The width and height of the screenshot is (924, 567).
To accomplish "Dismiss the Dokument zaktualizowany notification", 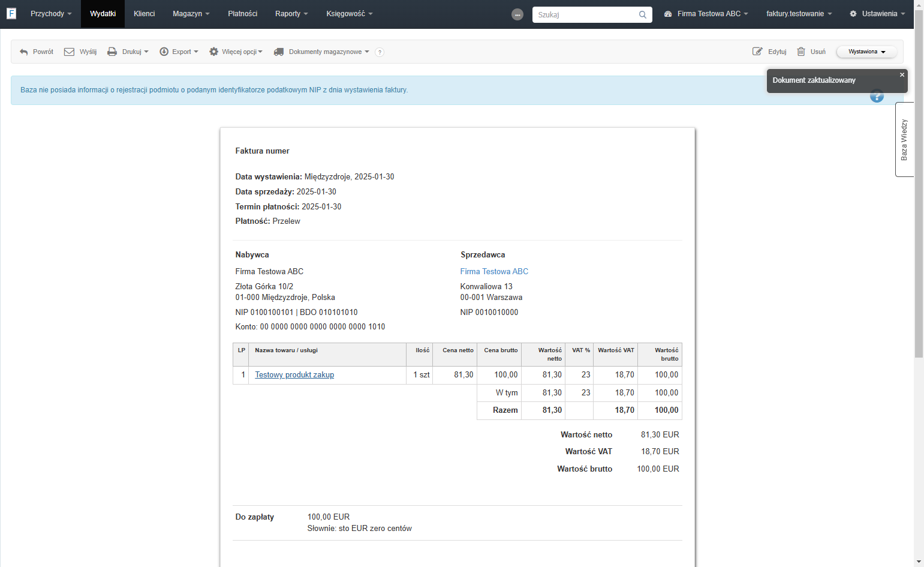I will 902,75.
